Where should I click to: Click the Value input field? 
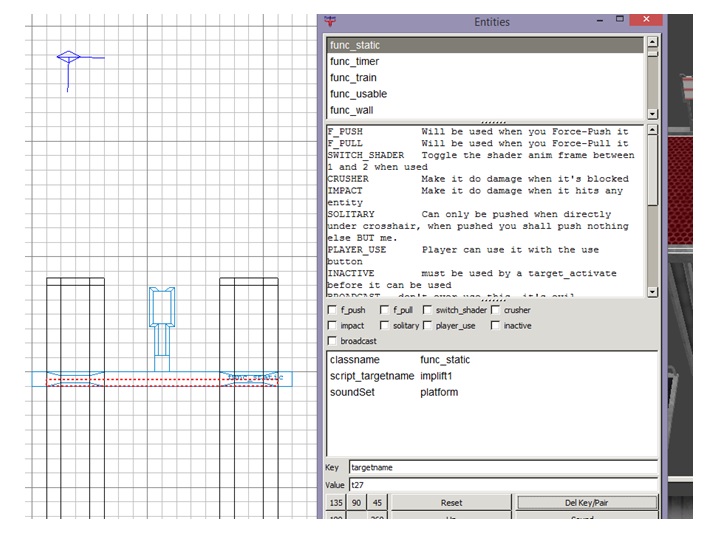pos(503,485)
